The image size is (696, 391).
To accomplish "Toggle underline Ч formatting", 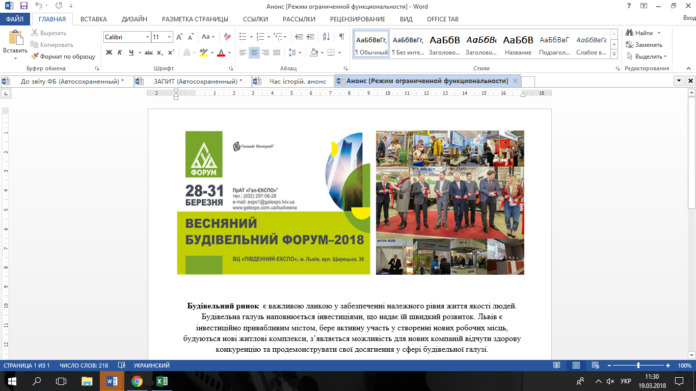I will click(131, 52).
